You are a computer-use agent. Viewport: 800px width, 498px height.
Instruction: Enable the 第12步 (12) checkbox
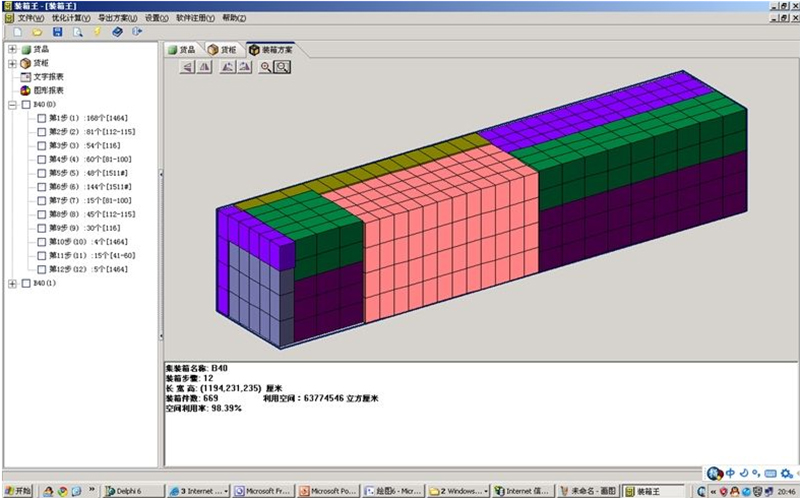[x=42, y=269]
